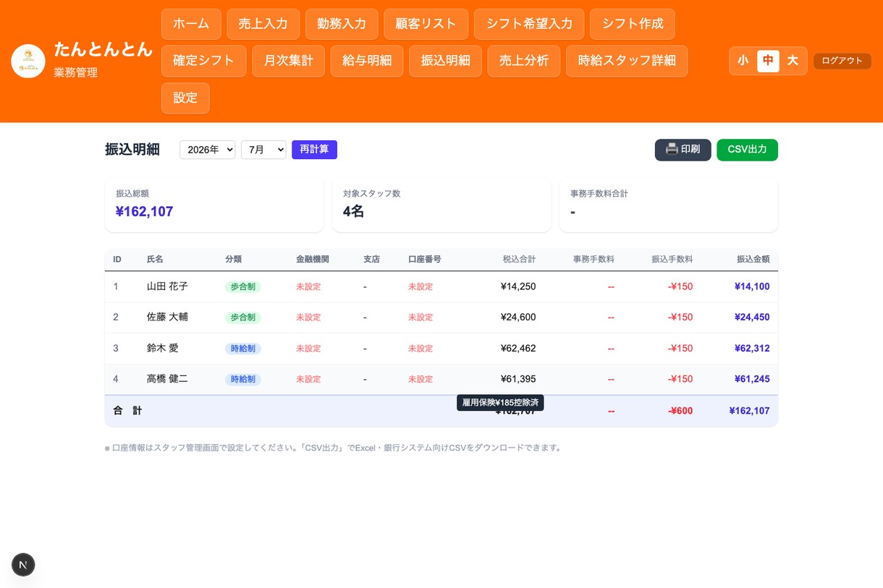Image resolution: width=883 pixels, height=588 pixels.
Task: Open 月次集計 page
Action: [x=289, y=61]
